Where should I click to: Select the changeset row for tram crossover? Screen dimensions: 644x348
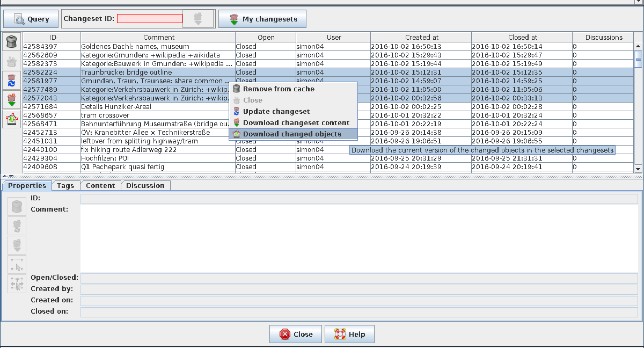click(107, 115)
